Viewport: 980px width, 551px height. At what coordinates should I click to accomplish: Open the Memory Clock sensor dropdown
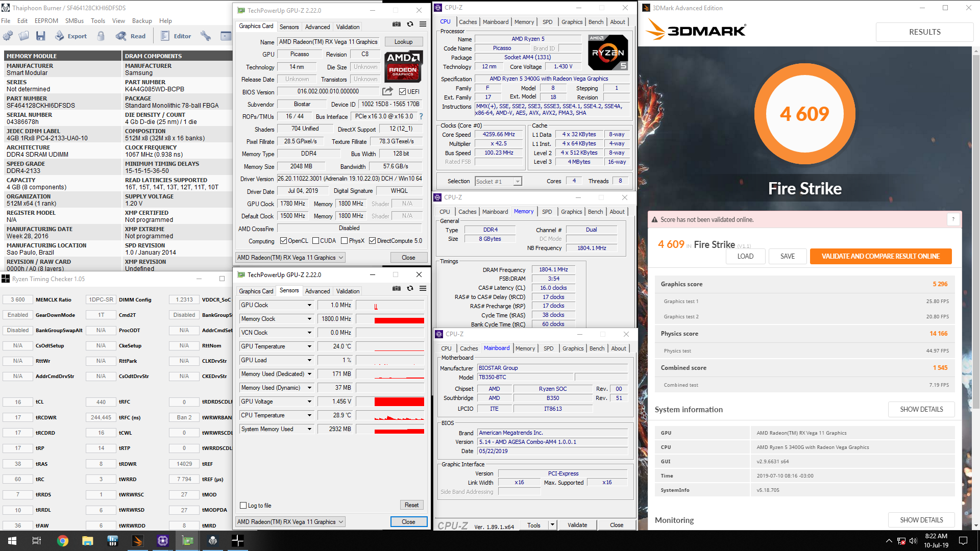coord(309,319)
